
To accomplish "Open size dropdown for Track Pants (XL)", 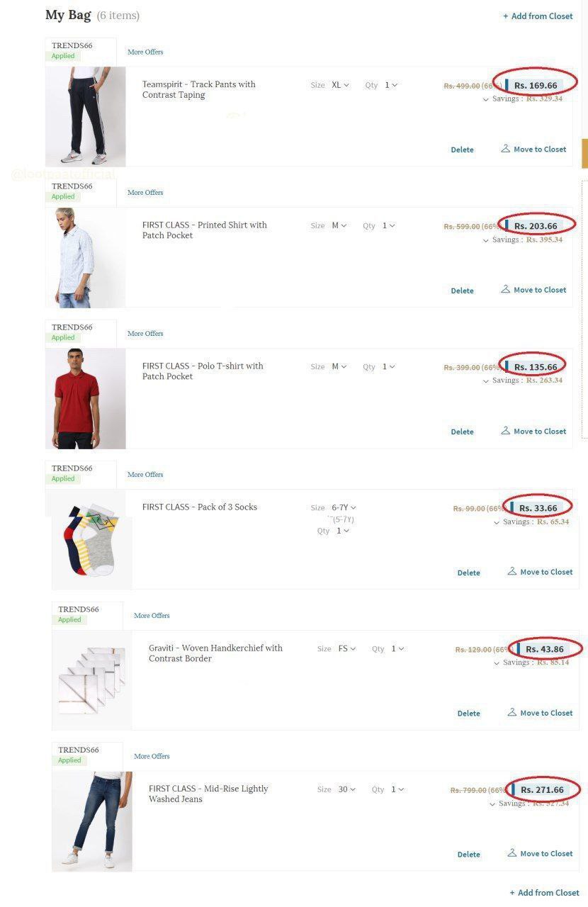I will [x=341, y=85].
